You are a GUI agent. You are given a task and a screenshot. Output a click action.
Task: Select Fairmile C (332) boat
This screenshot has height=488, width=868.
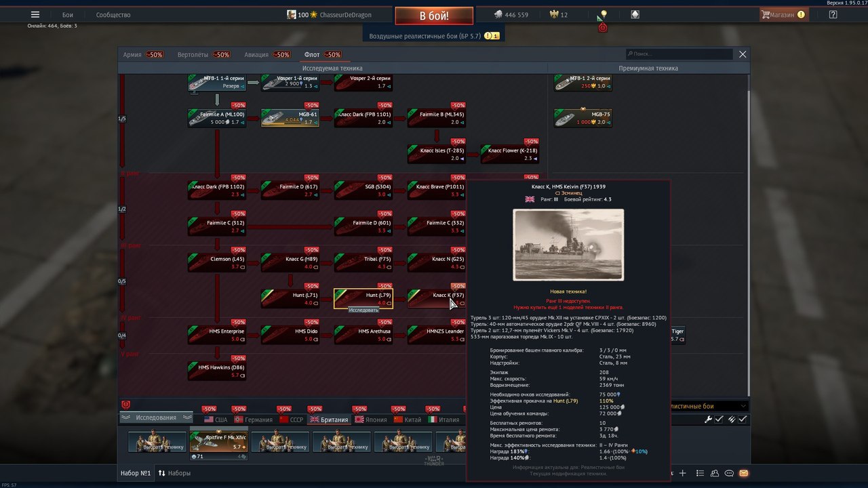click(437, 226)
